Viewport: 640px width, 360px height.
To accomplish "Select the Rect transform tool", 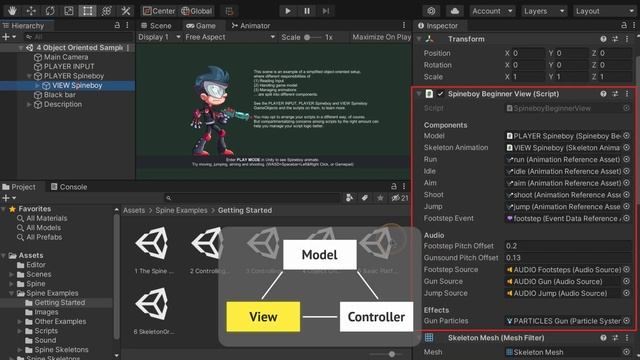I will click(87, 11).
